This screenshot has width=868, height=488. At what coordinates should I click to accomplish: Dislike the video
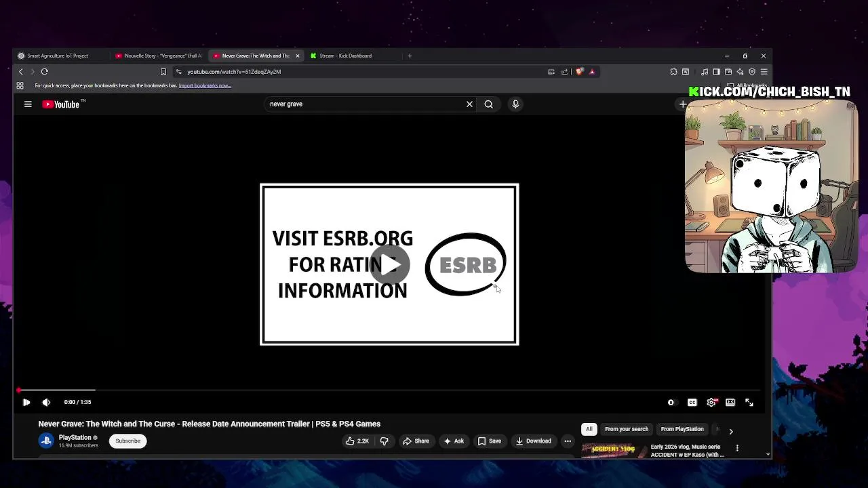click(384, 441)
